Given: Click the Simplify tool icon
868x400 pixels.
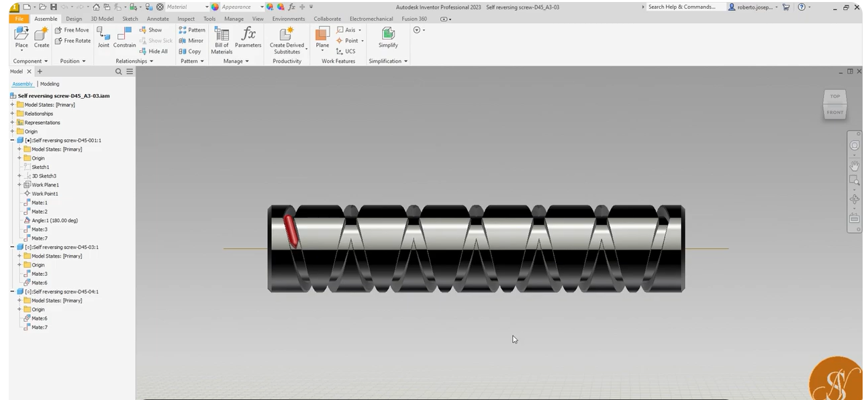Looking at the screenshot, I should [388, 38].
